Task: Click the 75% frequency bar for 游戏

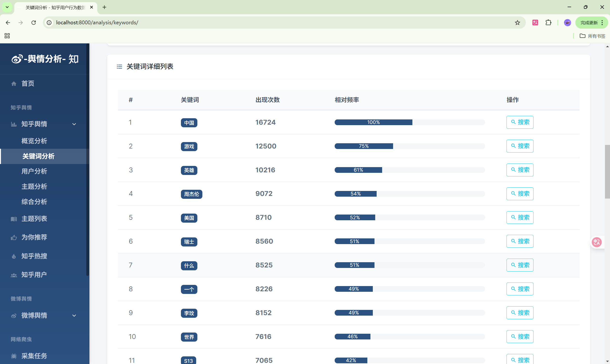Action: click(x=364, y=146)
